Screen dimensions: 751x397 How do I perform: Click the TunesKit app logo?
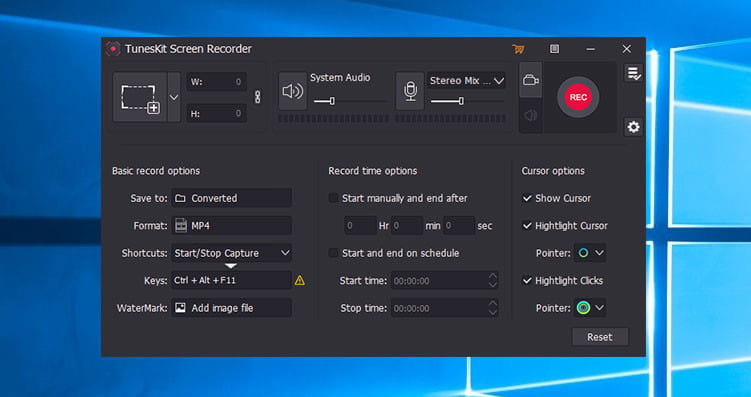113,49
